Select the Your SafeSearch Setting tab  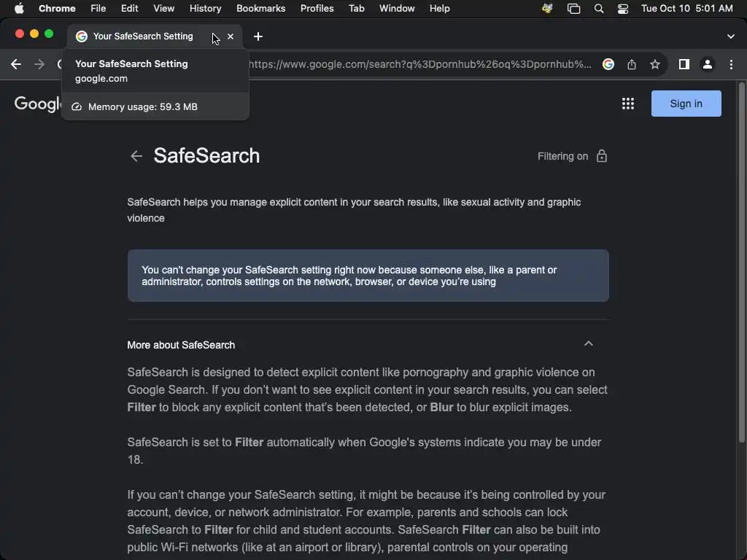(143, 36)
